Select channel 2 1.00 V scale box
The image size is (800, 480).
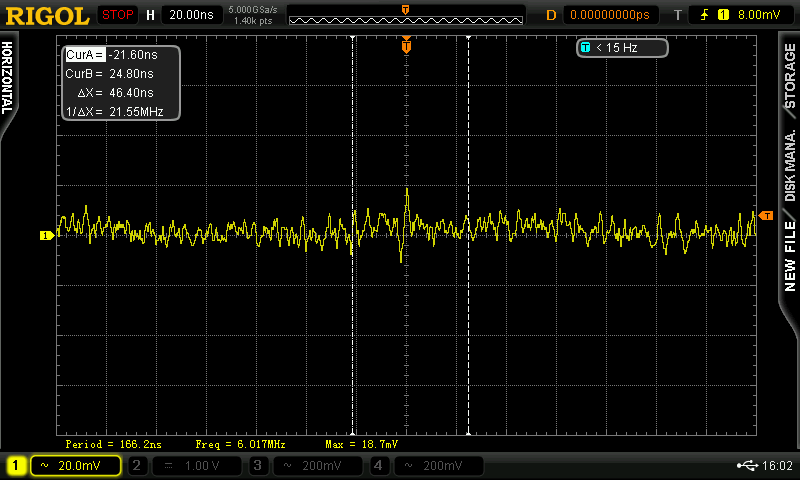click(196, 465)
